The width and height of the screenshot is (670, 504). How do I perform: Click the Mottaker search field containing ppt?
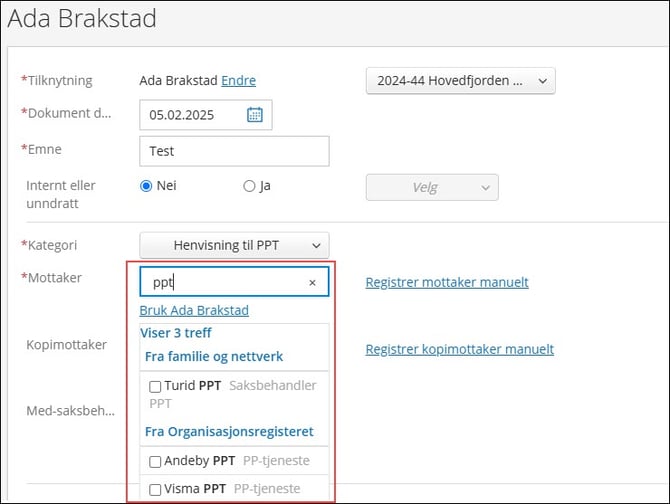(222, 283)
